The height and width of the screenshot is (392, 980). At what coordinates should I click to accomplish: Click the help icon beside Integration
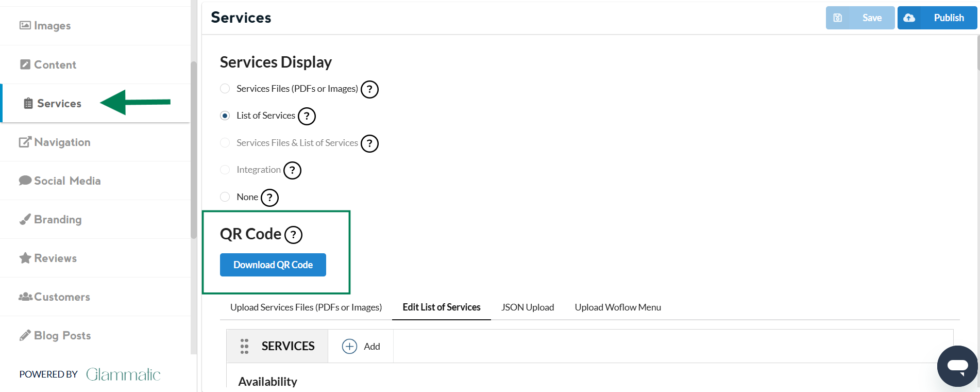click(292, 170)
